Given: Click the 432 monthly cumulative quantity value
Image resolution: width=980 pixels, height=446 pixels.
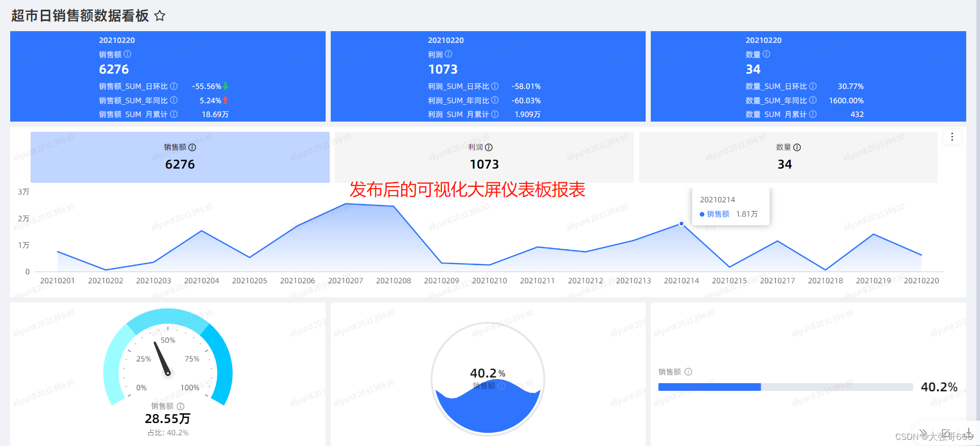Looking at the screenshot, I should pyautogui.click(x=857, y=114).
